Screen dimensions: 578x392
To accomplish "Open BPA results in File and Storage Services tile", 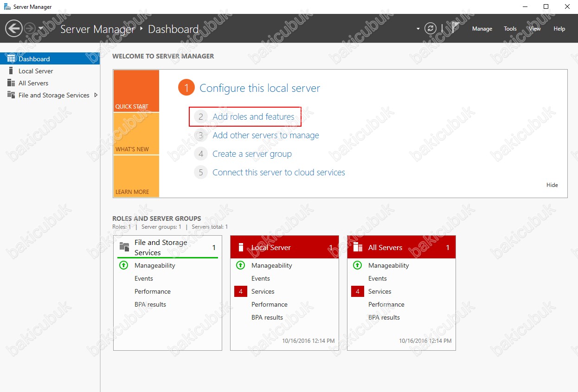I will pyautogui.click(x=150, y=304).
